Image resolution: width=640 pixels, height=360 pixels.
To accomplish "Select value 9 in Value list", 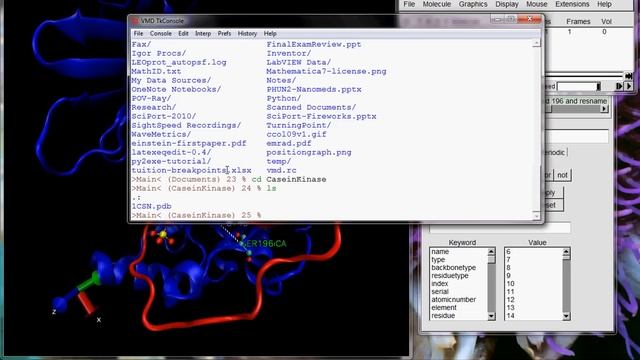I will pyautogui.click(x=508, y=276).
